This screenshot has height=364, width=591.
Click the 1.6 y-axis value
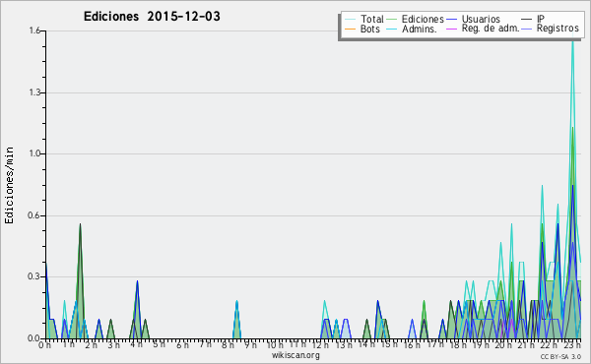tap(34, 30)
